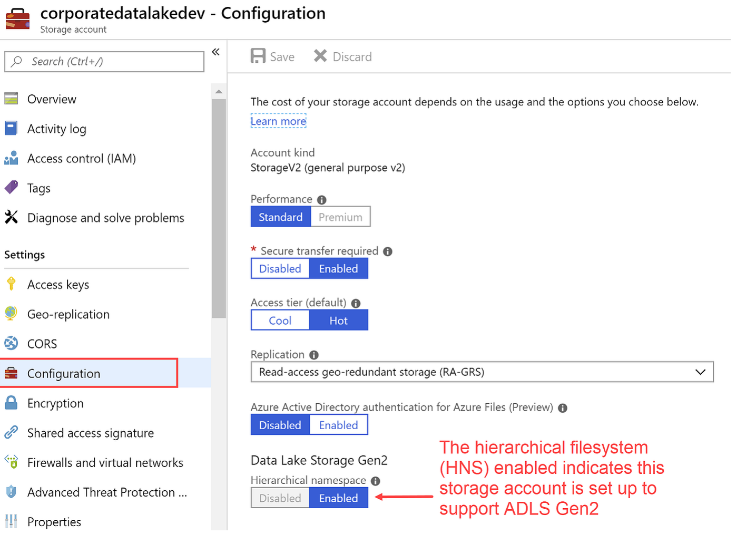Click the Advanced Threat Protection shield icon

(11, 491)
